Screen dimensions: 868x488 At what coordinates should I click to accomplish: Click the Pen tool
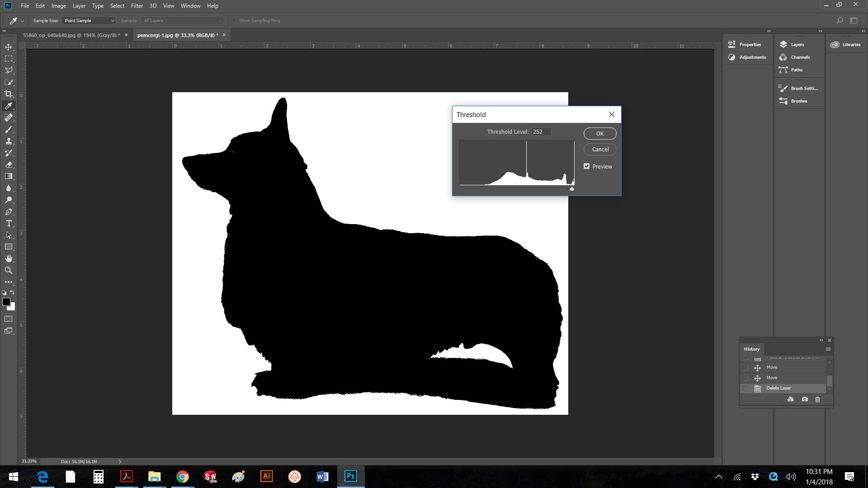tap(9, 211)
